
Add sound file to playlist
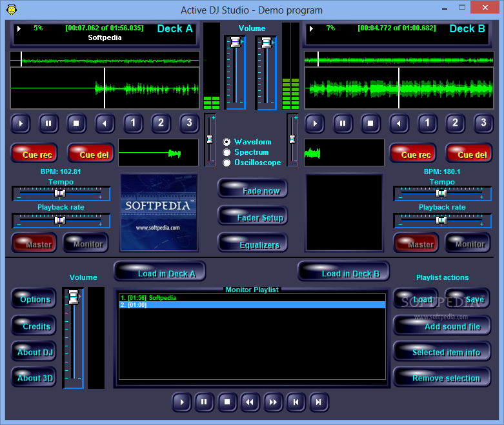tap(442, 325)
